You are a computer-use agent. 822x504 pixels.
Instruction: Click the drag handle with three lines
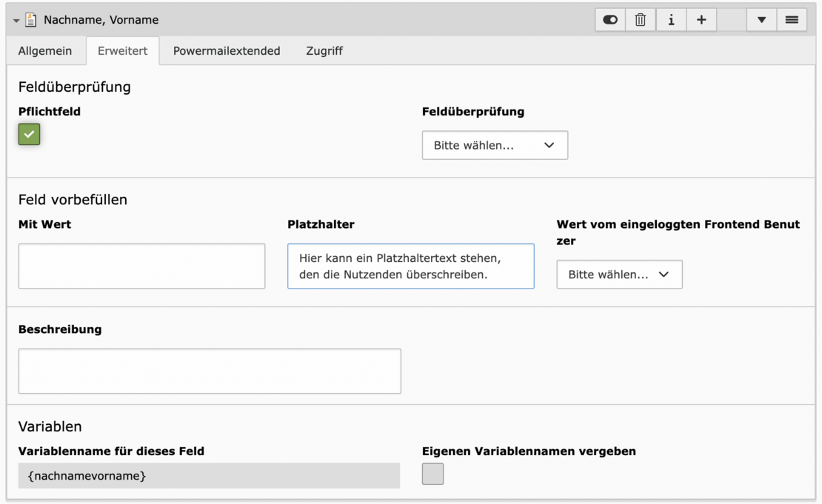tap(792, 21)
